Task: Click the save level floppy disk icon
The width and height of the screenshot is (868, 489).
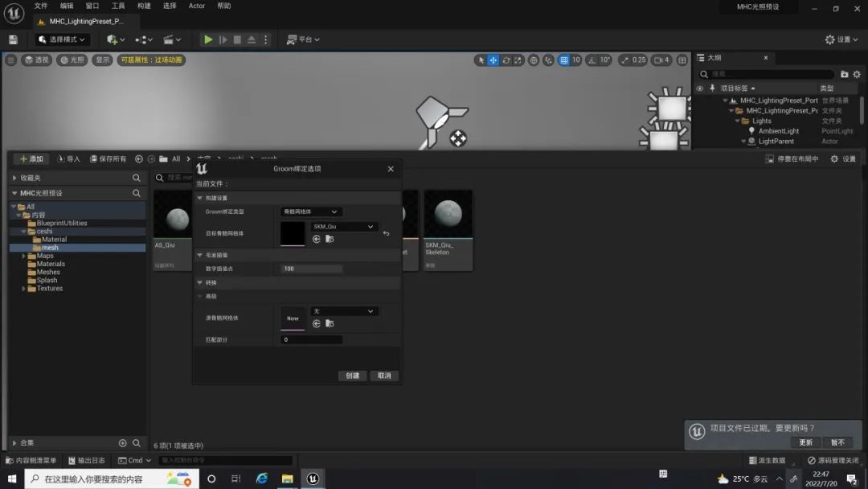Action: tap(13, 39)
